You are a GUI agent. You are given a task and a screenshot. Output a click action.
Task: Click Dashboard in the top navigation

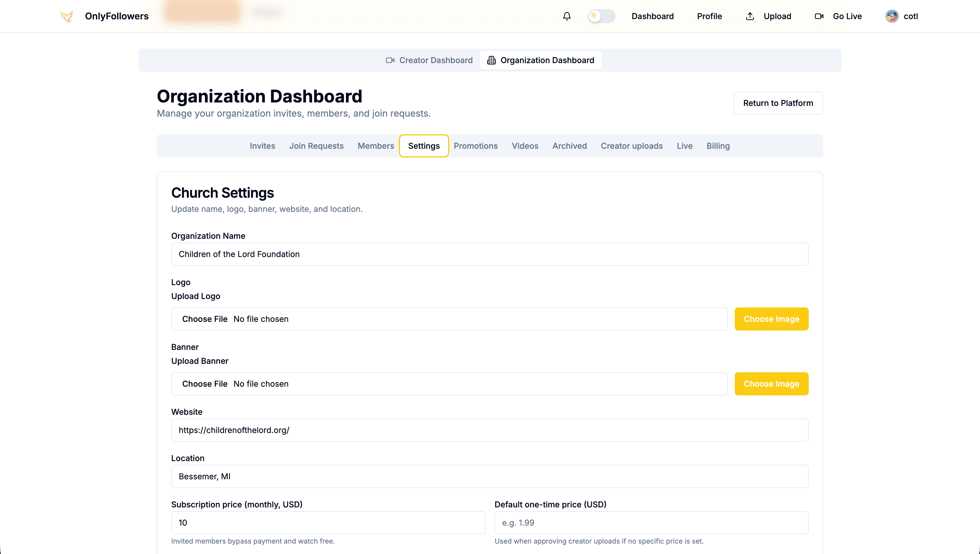653,16
